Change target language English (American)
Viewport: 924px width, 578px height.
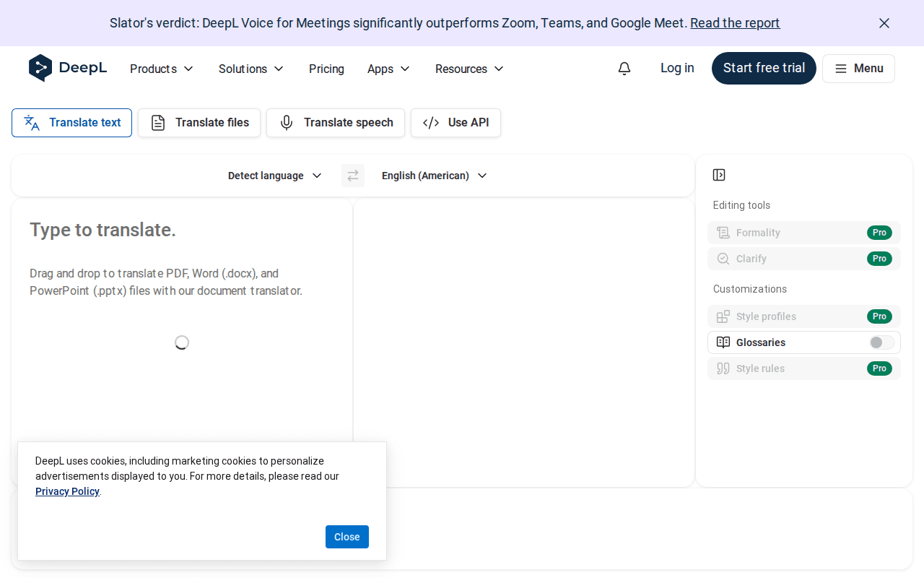point(435,176)
